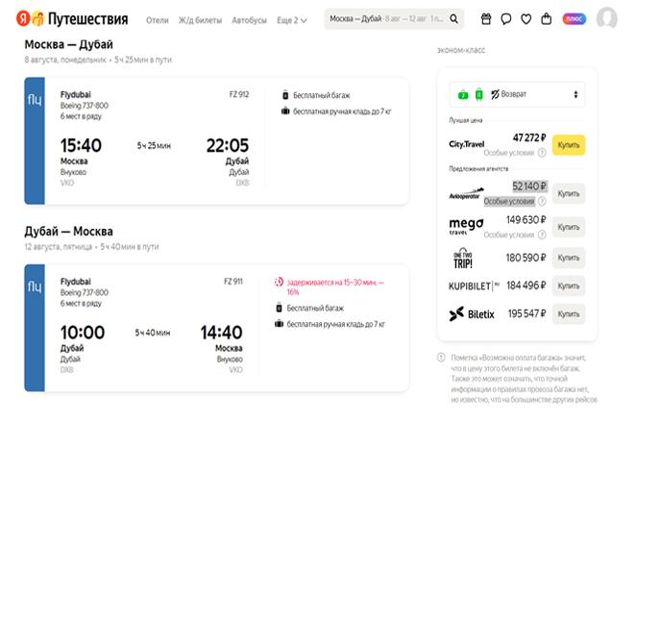
Task: Open the Ж/д билеты section
Action: click(x=200, y=20)
